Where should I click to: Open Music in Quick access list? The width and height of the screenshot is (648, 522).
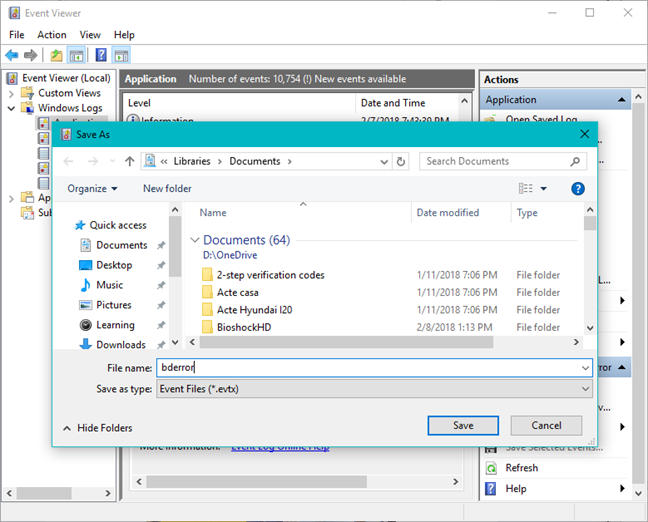[101, 285]
